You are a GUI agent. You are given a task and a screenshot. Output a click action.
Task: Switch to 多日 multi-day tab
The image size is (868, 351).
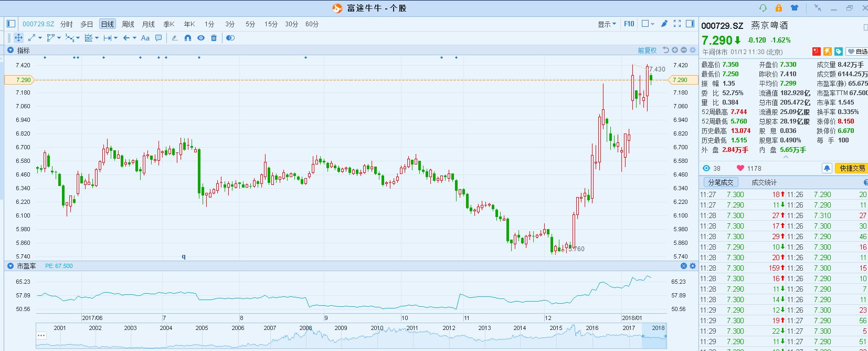[87, 24]
